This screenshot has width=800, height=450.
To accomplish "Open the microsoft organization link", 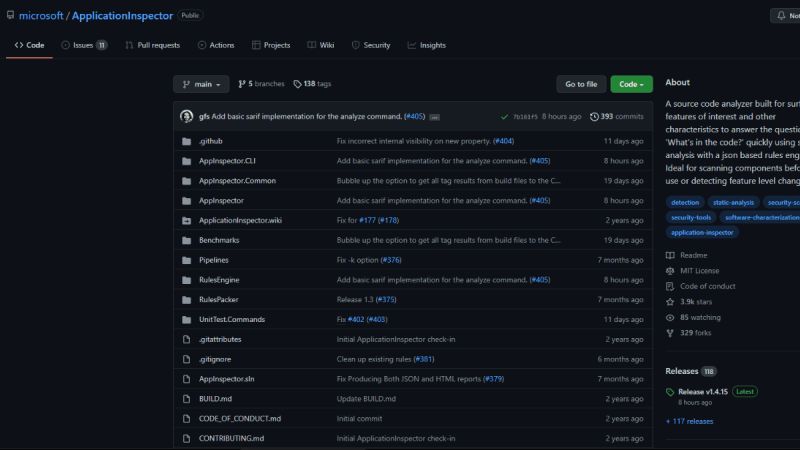I will (41, 16).
